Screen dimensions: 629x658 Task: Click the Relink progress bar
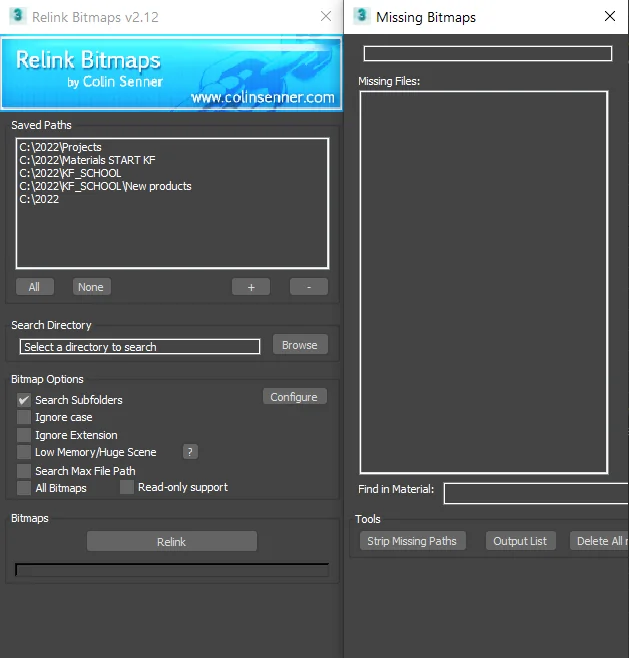172,569
